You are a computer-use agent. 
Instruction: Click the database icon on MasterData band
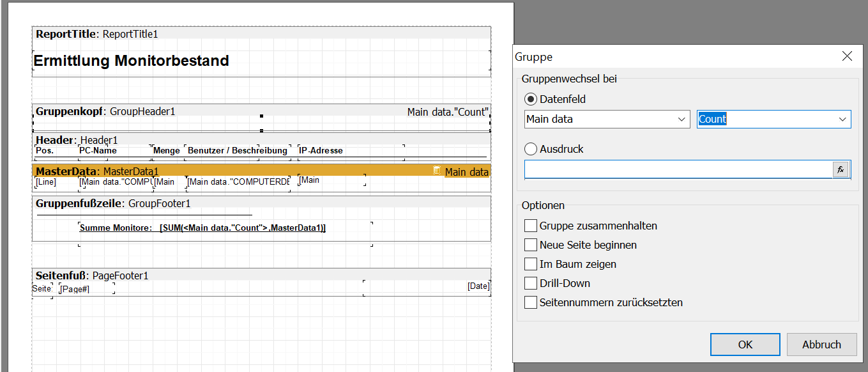(437, 171)
